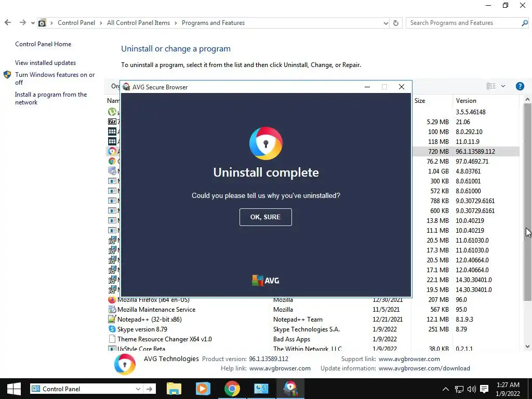Image resolution: width=532 pixels, height=399 pixels.
Task: Click the vertical scrollbar thumb
Action: point(527,202)
